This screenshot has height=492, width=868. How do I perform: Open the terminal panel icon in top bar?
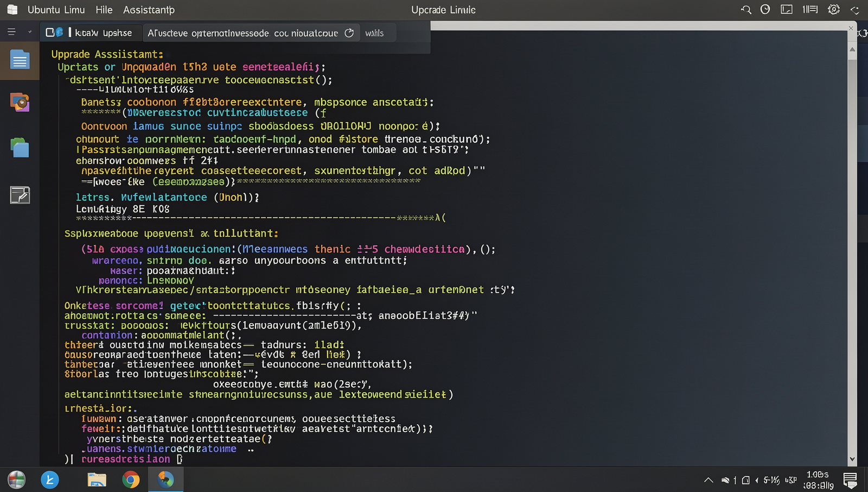click(x=787, y=9)
